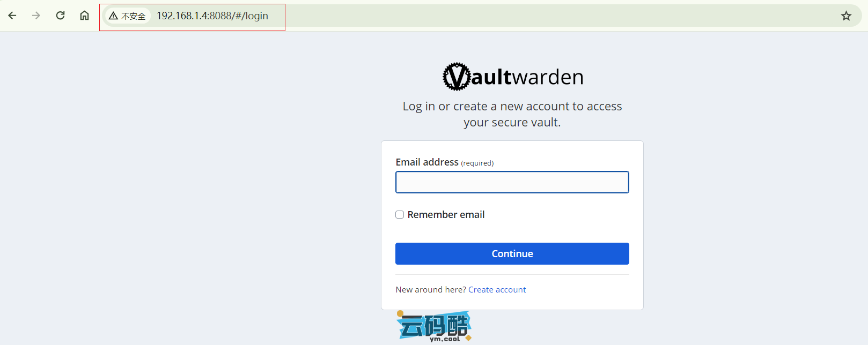The height and width of the screenshot is (345, 868).
Task: Go to browser home page icon
Action: 84,16
